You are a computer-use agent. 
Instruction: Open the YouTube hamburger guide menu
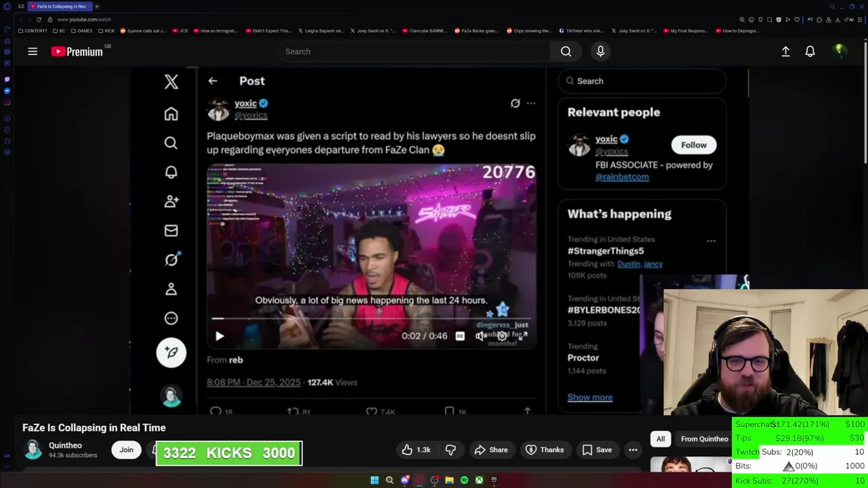(33, 52)
